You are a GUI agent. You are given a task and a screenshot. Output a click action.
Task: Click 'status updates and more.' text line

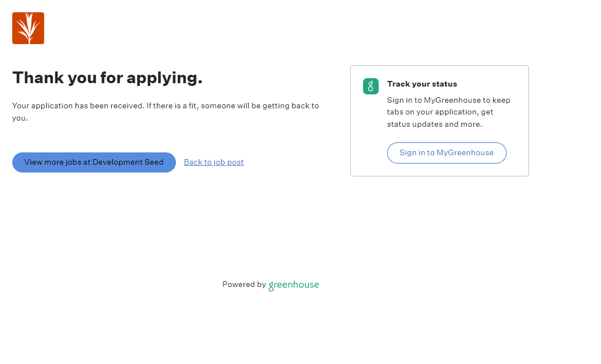434,124
